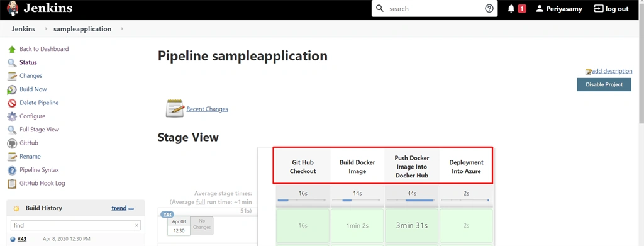Click the user profile icon beside Periyasamy
The height and width of the screenshot is (246, 644).
[x=540, y=9]
